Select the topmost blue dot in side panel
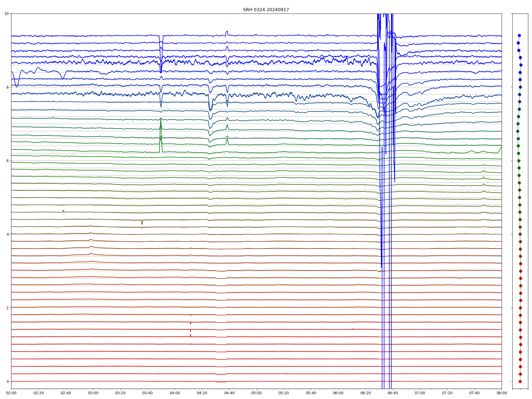This screenshot has width=532, height=399. pyautogui.click(x=519, y=36)
